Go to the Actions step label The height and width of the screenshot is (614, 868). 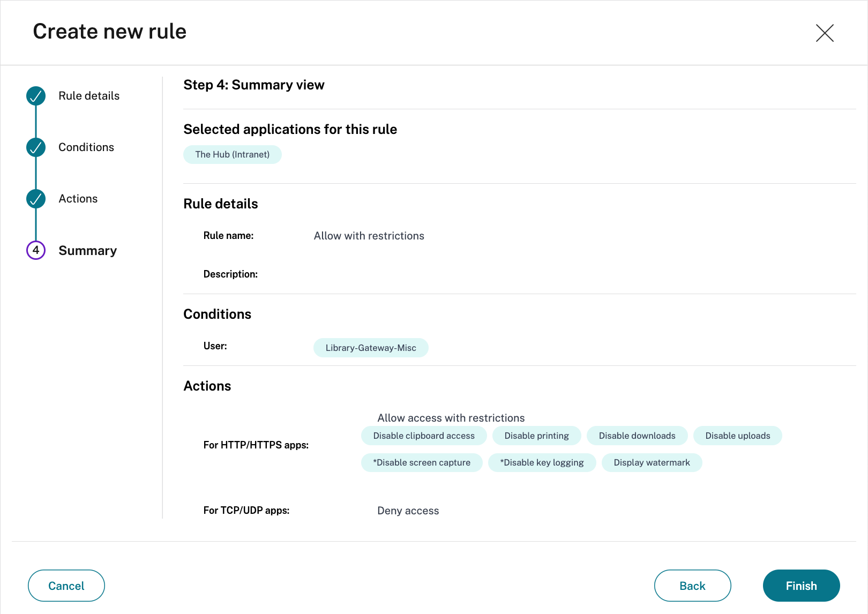point(78,199)
